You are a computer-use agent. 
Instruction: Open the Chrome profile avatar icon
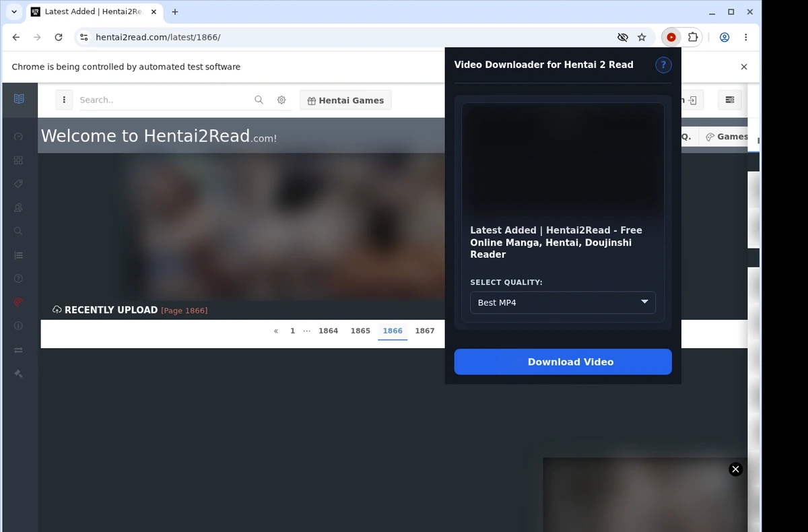pos(725,37)
